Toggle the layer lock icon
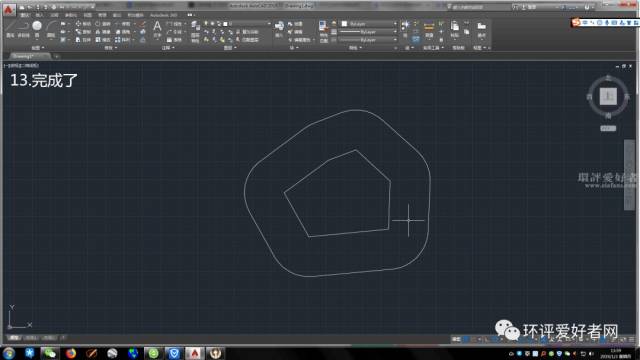This screenshot has width=640, height=360. (x=219, y=24)
